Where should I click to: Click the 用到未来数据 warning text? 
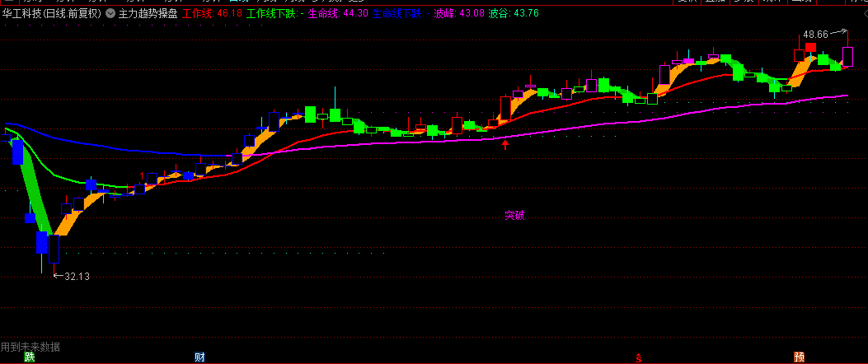tap(30, 347)
